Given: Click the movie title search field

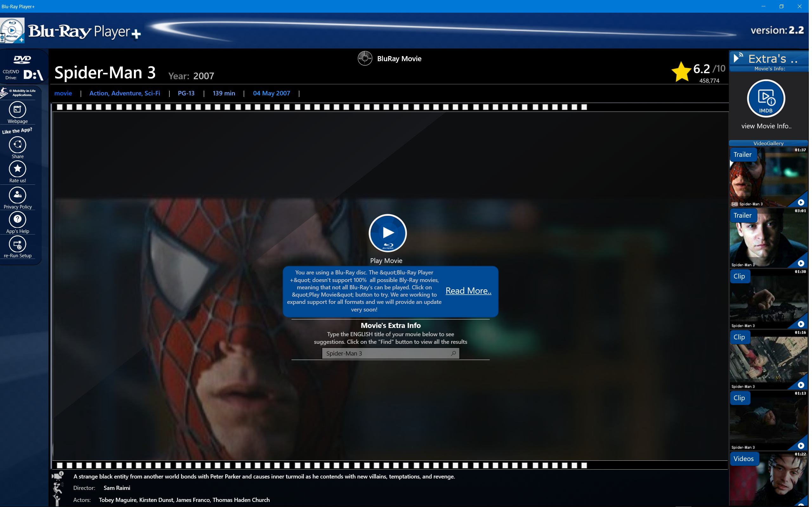Looking at the screenshot, I should click(386, 353).
